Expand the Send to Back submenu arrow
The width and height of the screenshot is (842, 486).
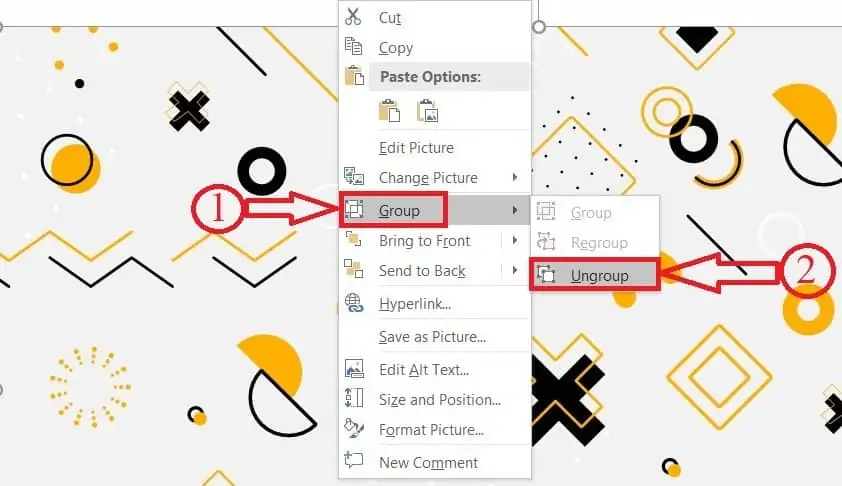[515, 270]
